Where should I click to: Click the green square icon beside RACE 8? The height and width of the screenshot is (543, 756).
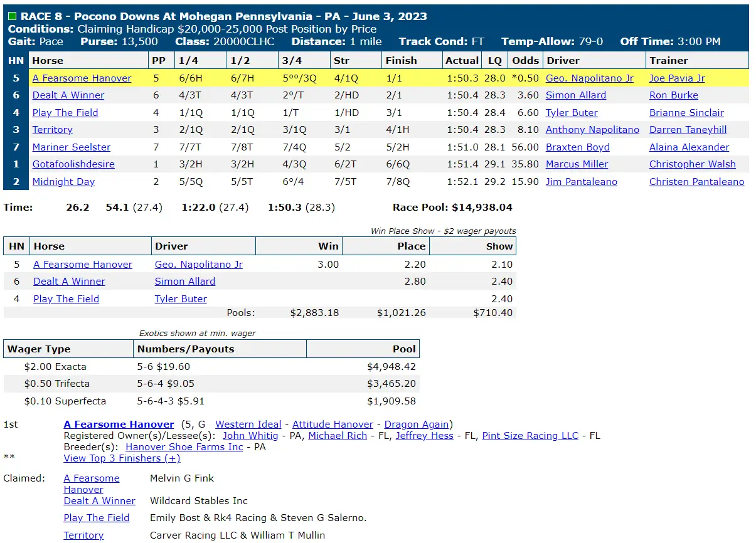(x=13, y=17)
